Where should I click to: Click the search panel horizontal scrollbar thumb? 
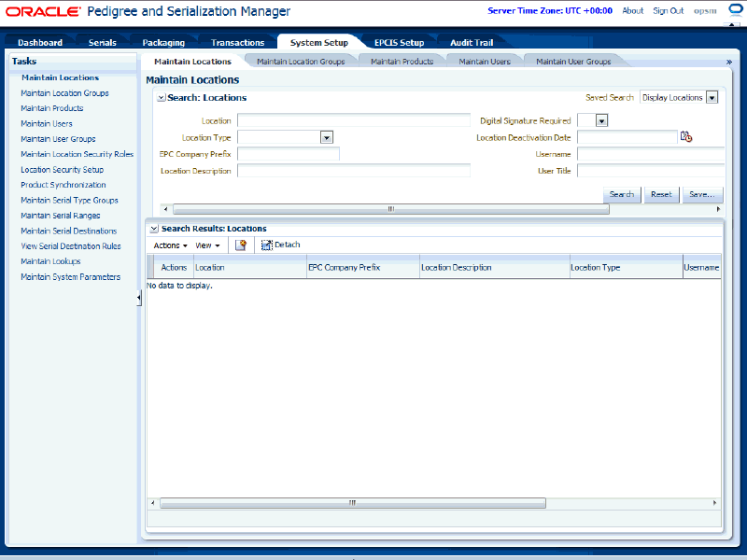tap(391, 209)
